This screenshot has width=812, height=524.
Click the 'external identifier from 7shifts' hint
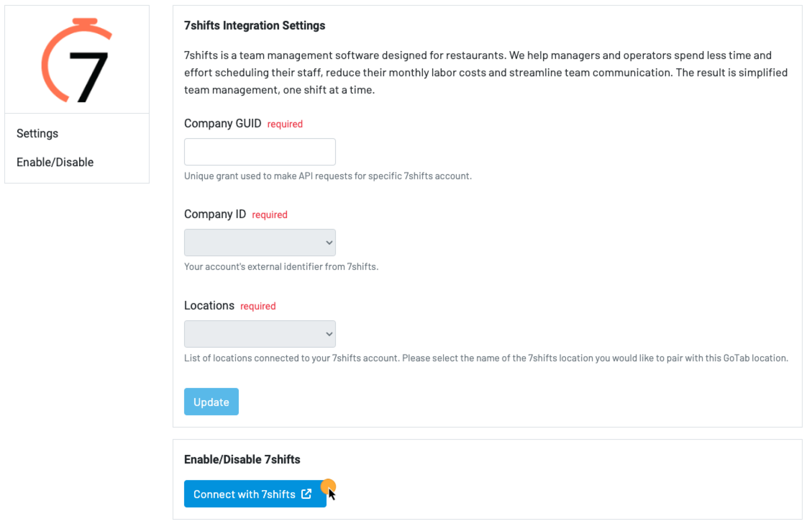281,267
